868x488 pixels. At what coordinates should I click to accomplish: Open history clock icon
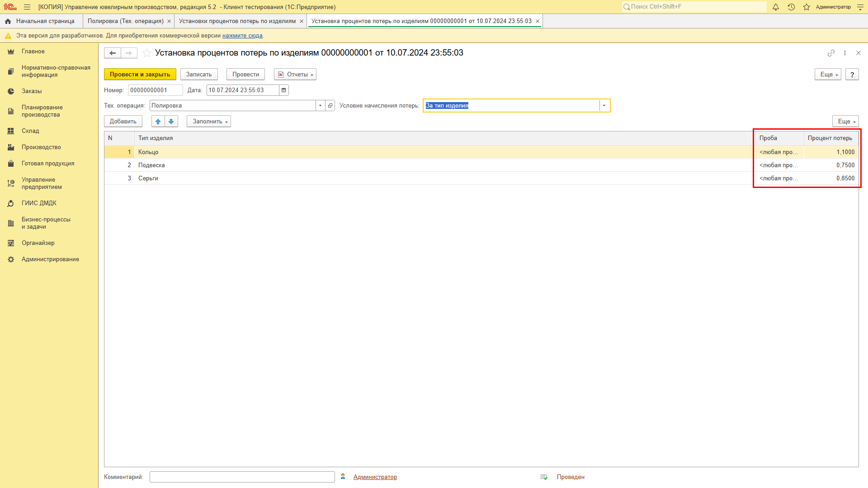(791, 7)
